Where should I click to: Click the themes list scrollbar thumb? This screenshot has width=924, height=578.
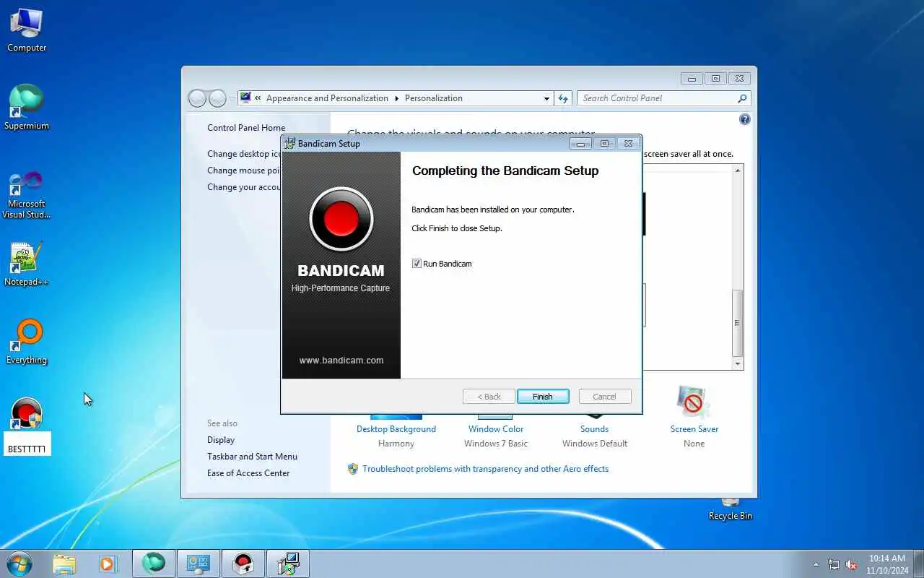[738, 323]
